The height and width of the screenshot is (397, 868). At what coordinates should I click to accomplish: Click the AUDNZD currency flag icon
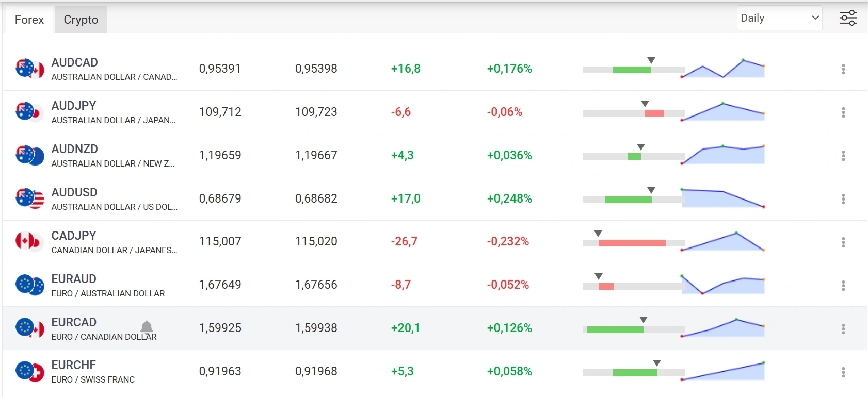pyautogui.click(x=29, y=155)
